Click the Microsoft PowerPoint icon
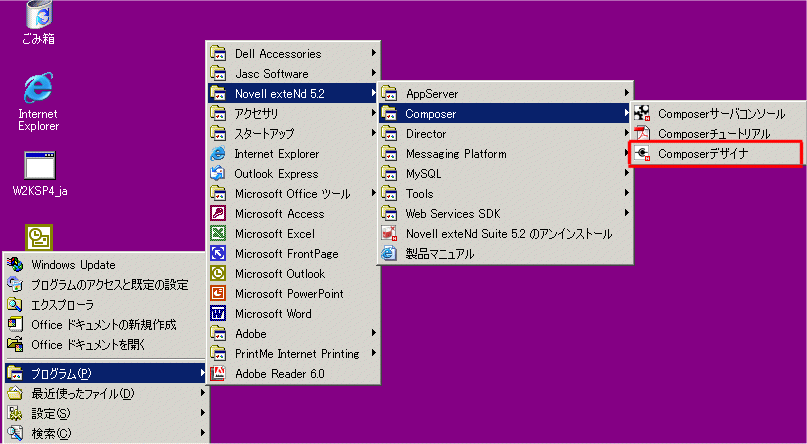Viewport: 807px width, 444px height. (219, 294)
